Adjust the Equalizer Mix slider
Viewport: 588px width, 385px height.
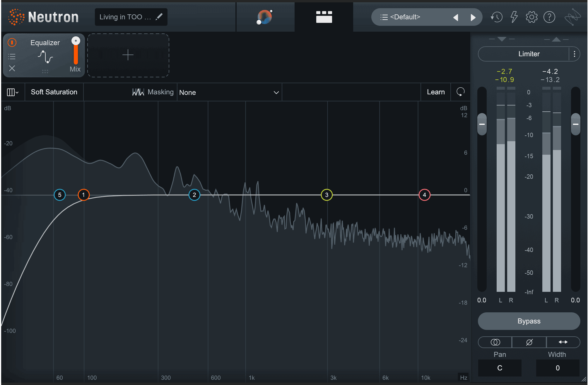[x=76, y=50]
